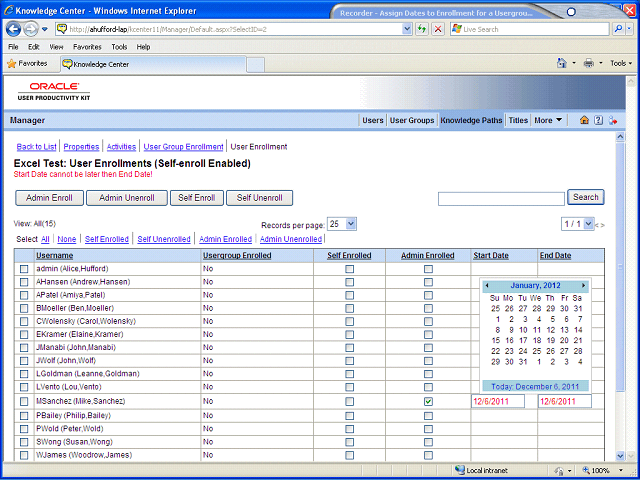Switch to the User Groups tab

(x=412, y=120)
